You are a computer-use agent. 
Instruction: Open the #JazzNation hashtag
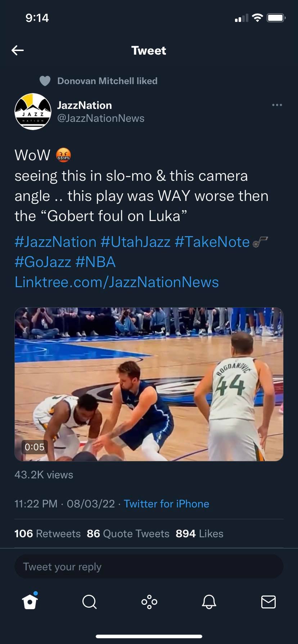tap(55, 242)
